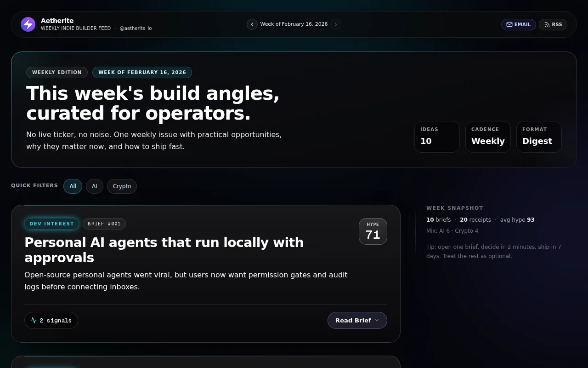Expand the Read Brief chevron
The width and height of the screenshot is (588, 368).
coord(377,320)
